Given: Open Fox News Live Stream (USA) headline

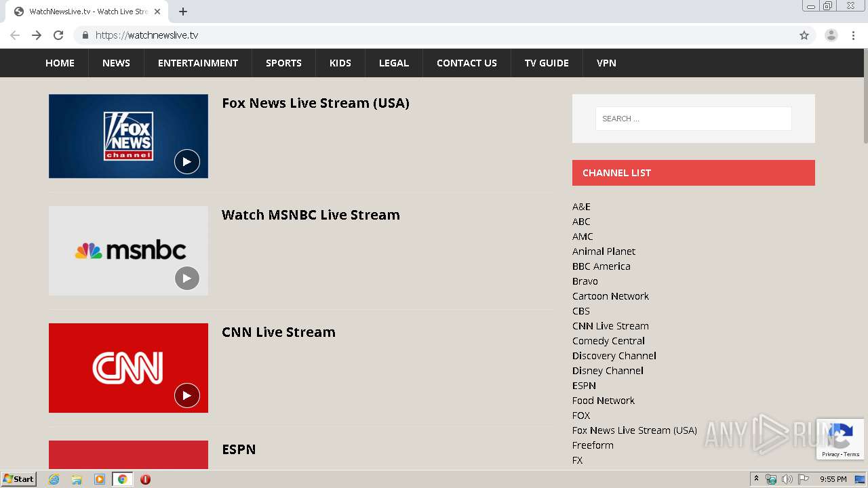Looking at the screenshot, I should [x=315, y=103].
